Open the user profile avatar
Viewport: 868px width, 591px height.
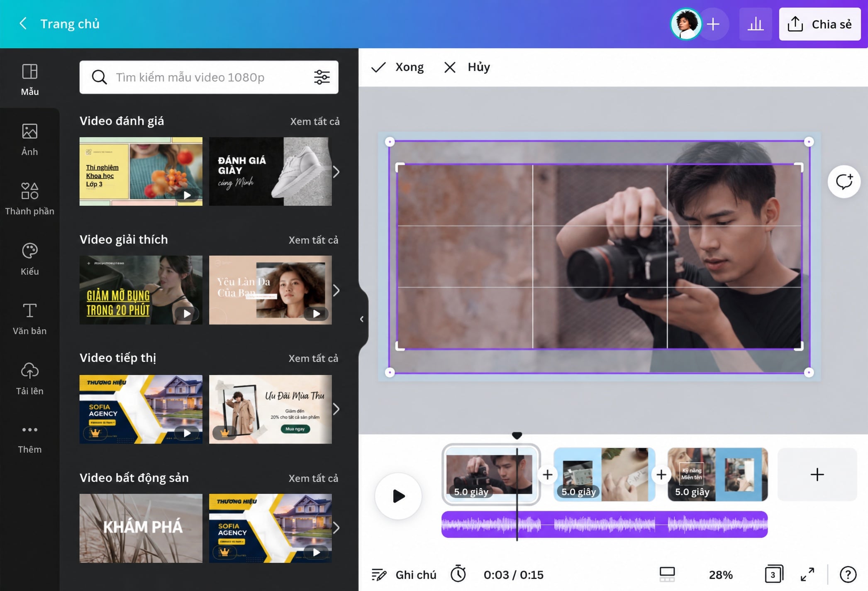686,24
